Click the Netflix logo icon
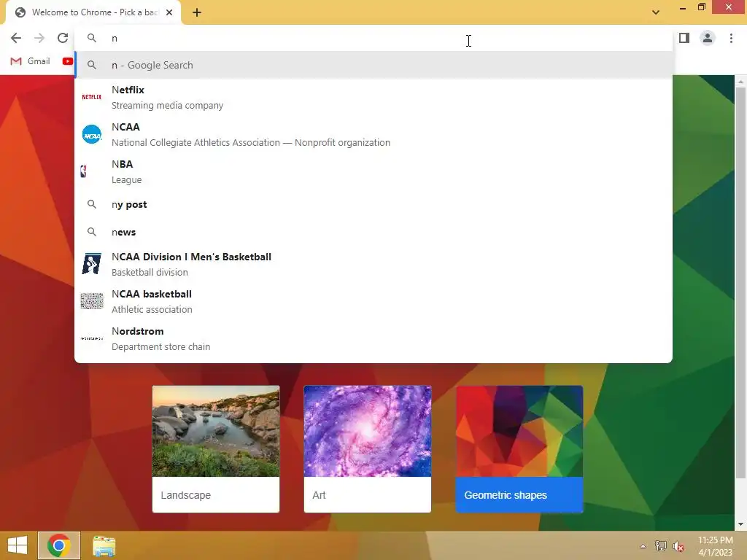747x560 pixels. coord(91,97)
